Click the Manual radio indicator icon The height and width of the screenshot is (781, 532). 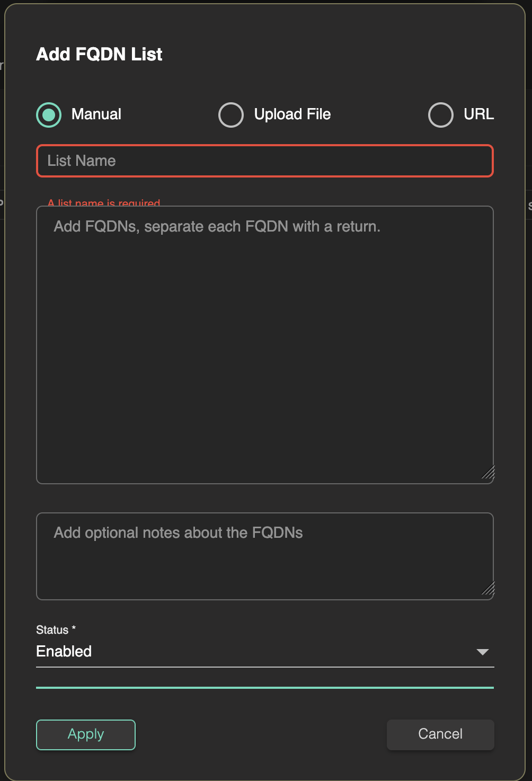[x=48, y=114]
